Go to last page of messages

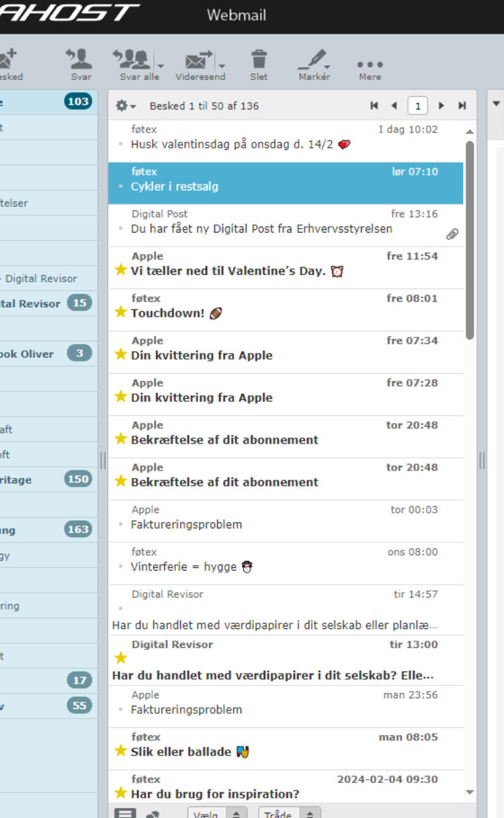click(x=462, y=106)
